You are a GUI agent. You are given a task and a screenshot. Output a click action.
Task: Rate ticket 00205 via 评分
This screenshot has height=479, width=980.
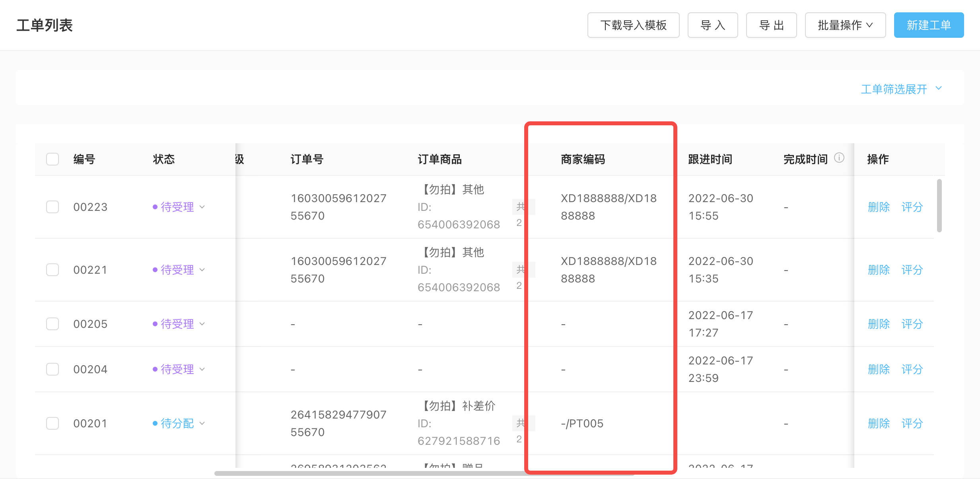click(912, 324)
